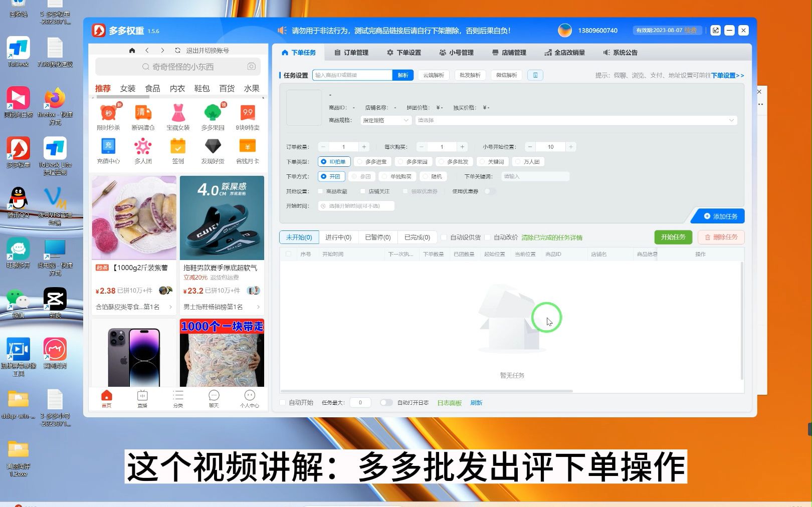Viewport: 812px width, 507px height.
Task: Increase 小号开始位置 with the plus button
Action: click(570, 147)
